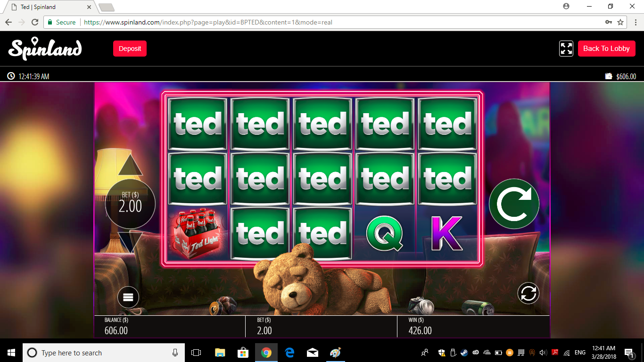Toggle fullscreen mode icon
644x362 pixels.
[x=566, y=49]
